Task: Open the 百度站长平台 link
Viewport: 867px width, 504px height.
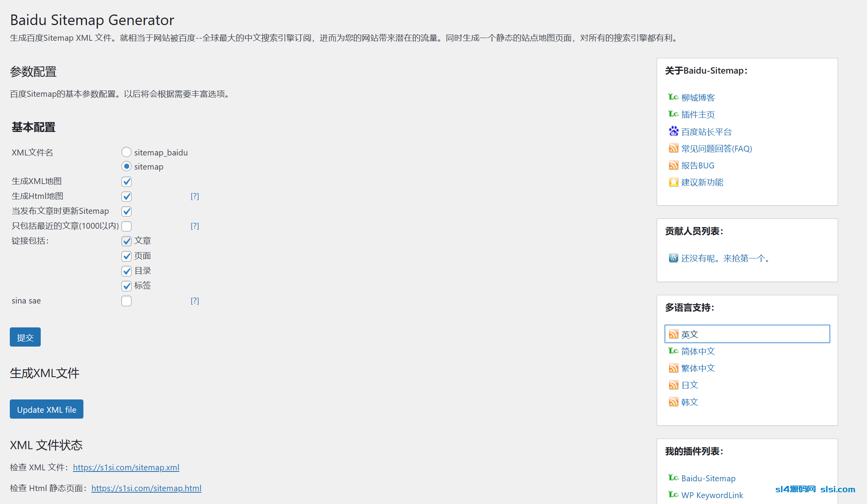Action: 706,132
